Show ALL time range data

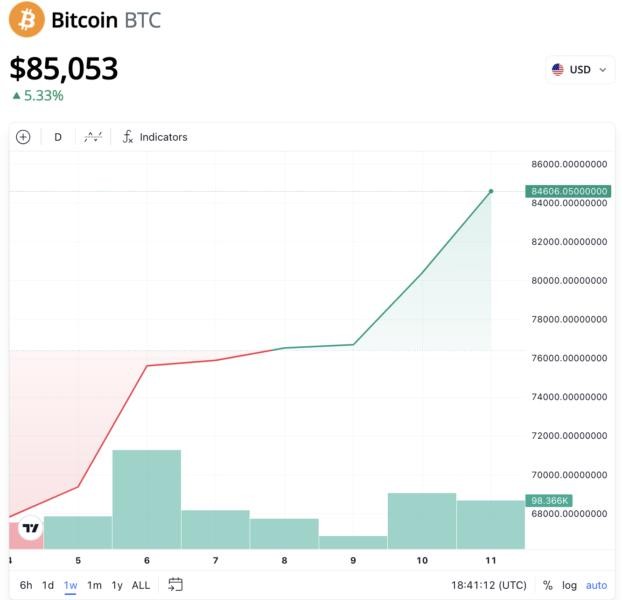tap(141, 585)
